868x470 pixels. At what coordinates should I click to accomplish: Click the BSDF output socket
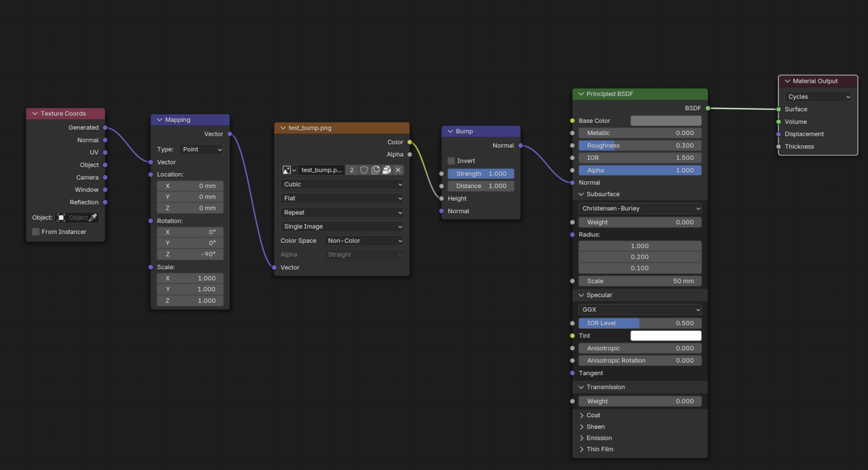[x=708, y=109]
